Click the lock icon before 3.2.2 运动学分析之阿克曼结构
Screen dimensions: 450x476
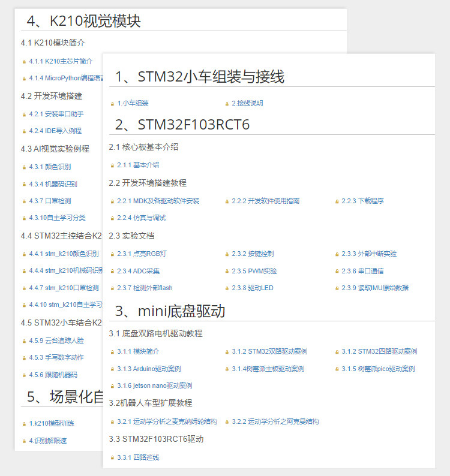227,422
